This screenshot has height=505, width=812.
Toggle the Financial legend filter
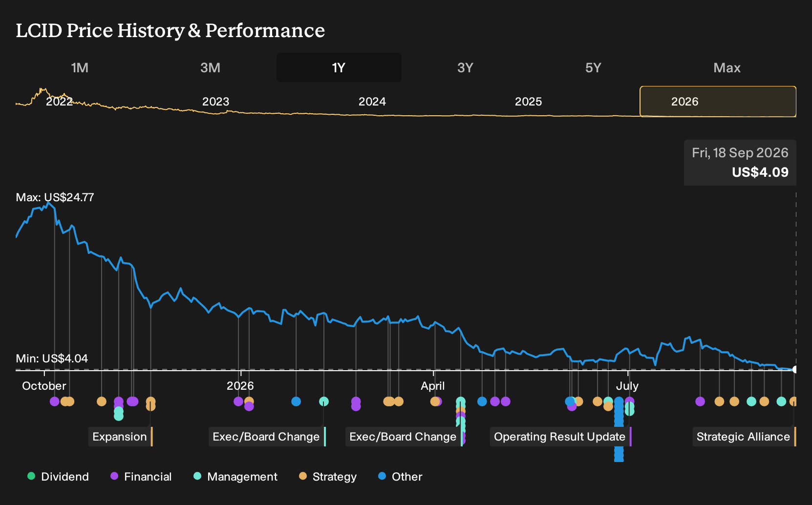pyautogui.click(x=141, y=477)
